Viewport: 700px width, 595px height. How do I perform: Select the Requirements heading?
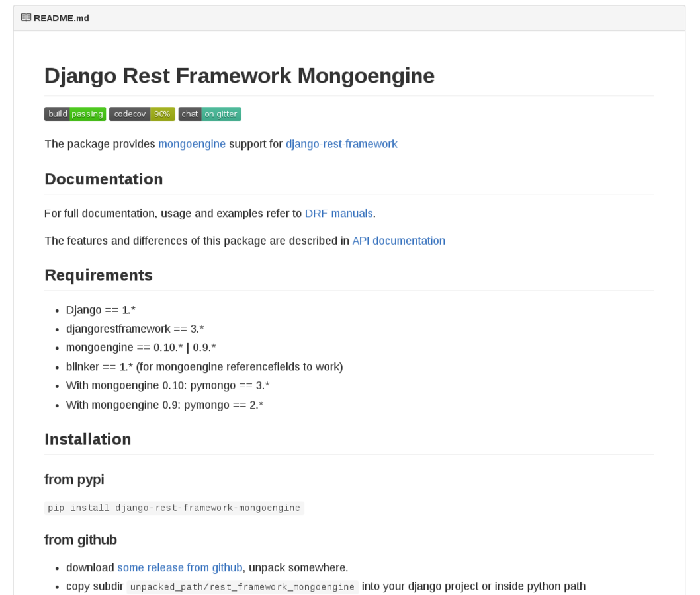pos(99,275)
